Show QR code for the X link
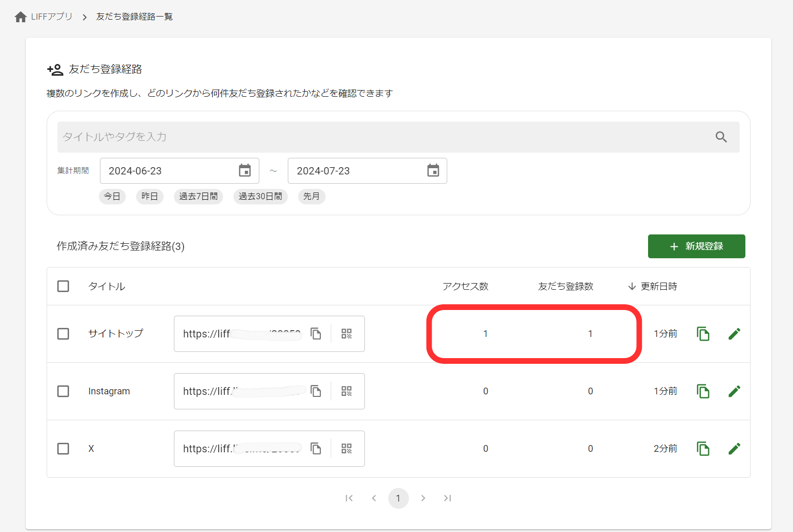Screen dimensions: 793x532 346,449
